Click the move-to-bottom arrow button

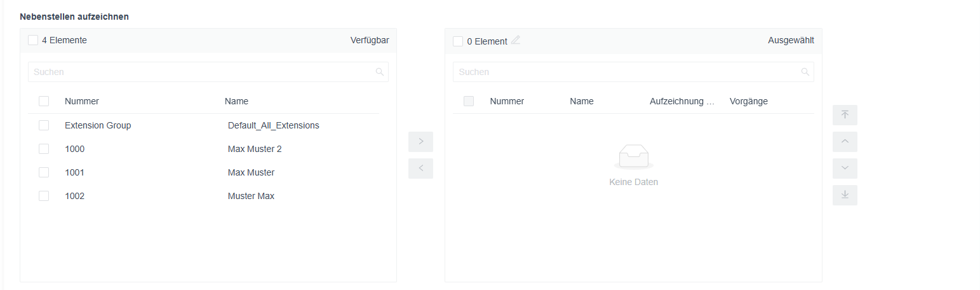[x=845, y=195]
